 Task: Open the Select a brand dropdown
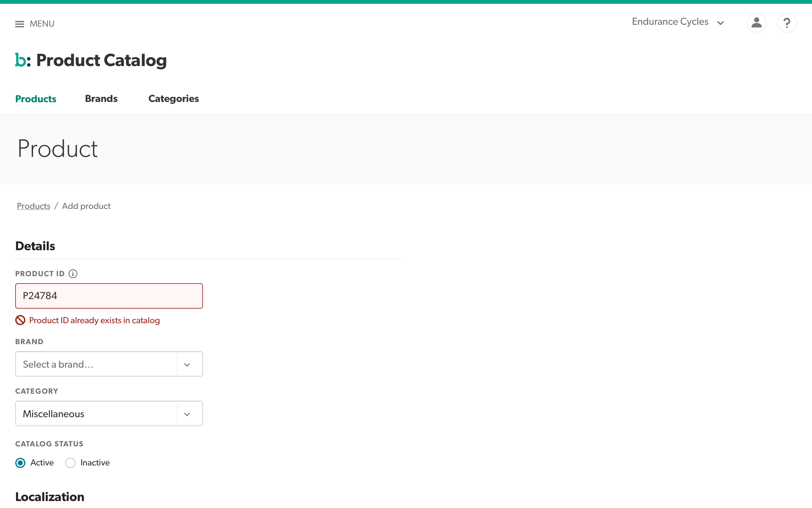pos(109,364)
